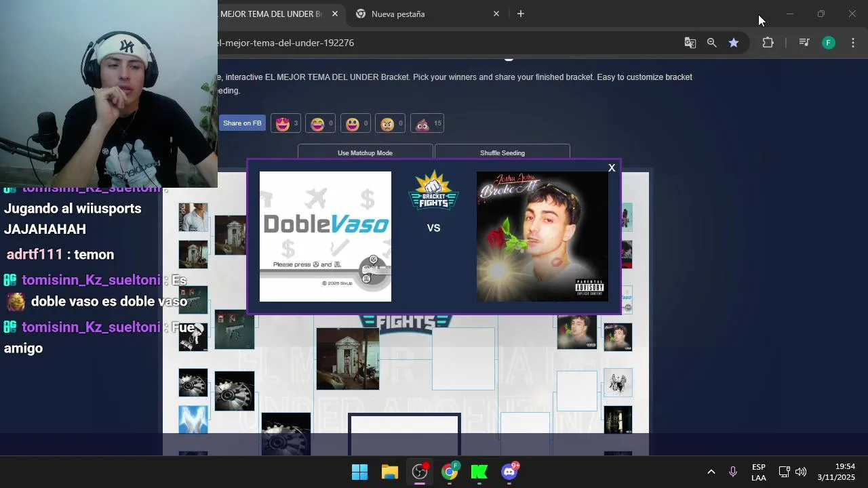Click the empty semifinal bracket slot
Viewport: 868px width, 488px height.
464,359
